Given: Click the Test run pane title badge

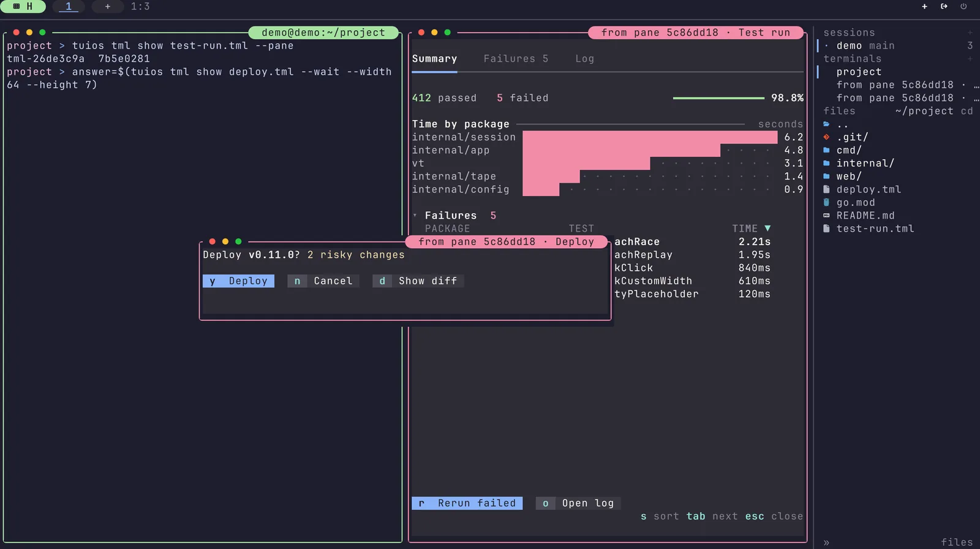Looking at the screenshot, I should pos(696,32).
